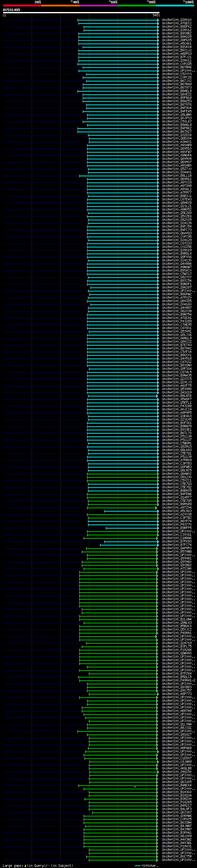Click the cyan alignment bar for UniRef100_Q39010

118,20
